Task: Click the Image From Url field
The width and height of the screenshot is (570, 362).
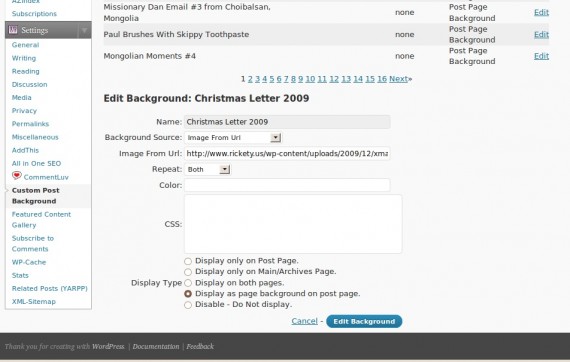Action: point(287,153)
